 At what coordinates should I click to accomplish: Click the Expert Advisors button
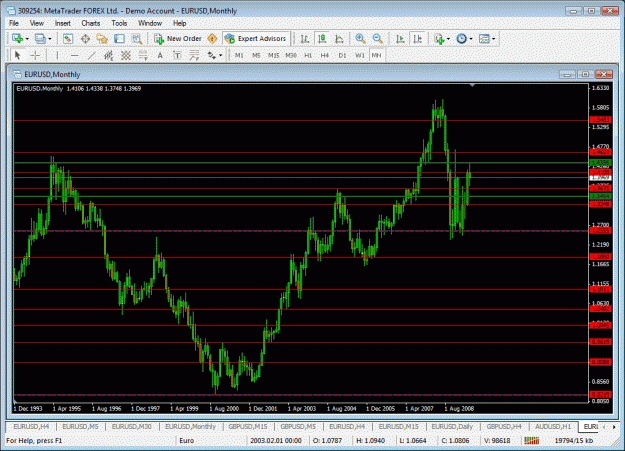click(256, 39)
